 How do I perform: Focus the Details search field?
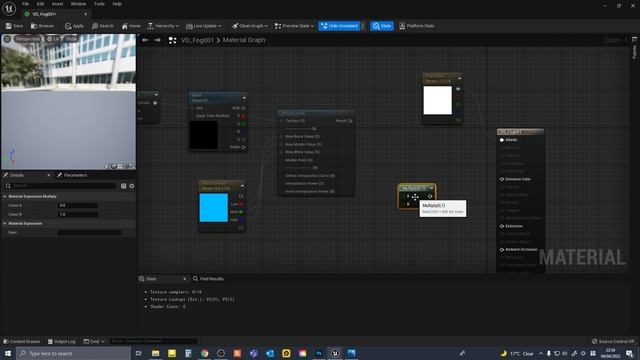[60, 186]
